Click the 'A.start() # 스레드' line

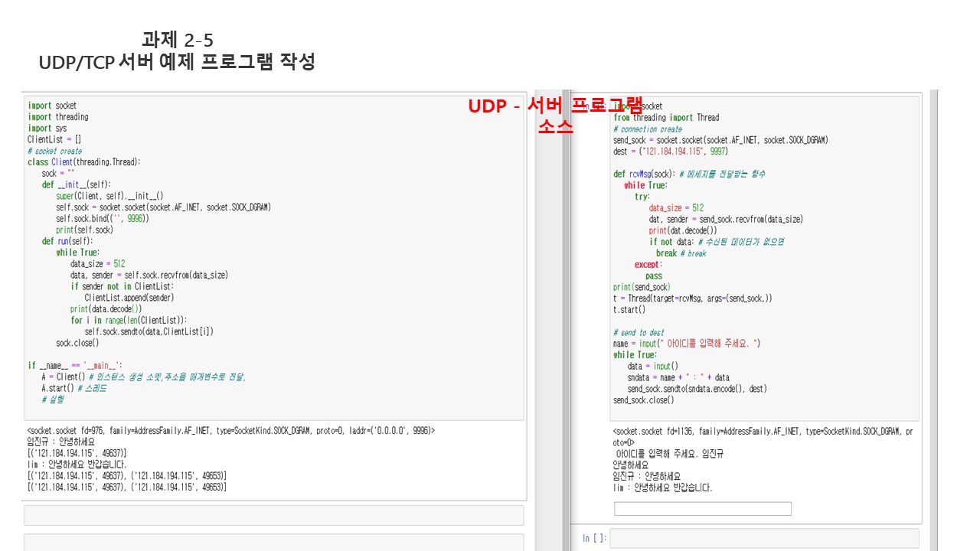(74, 388)
